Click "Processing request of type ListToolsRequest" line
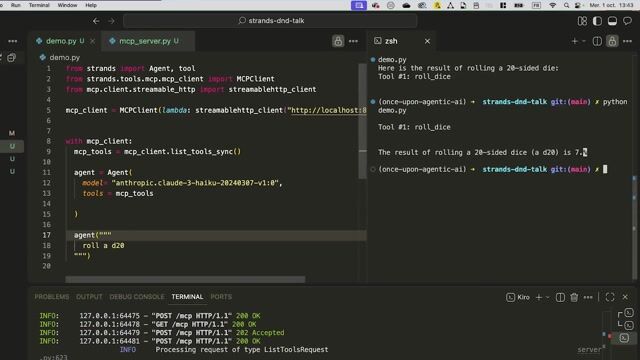 click(242, 350)
